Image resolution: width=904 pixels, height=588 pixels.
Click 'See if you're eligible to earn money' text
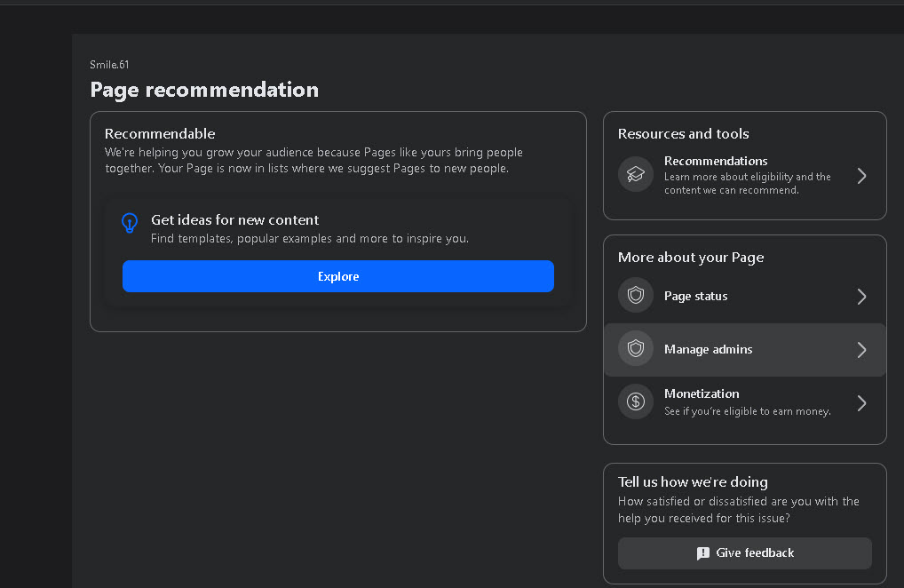[747, 411]
